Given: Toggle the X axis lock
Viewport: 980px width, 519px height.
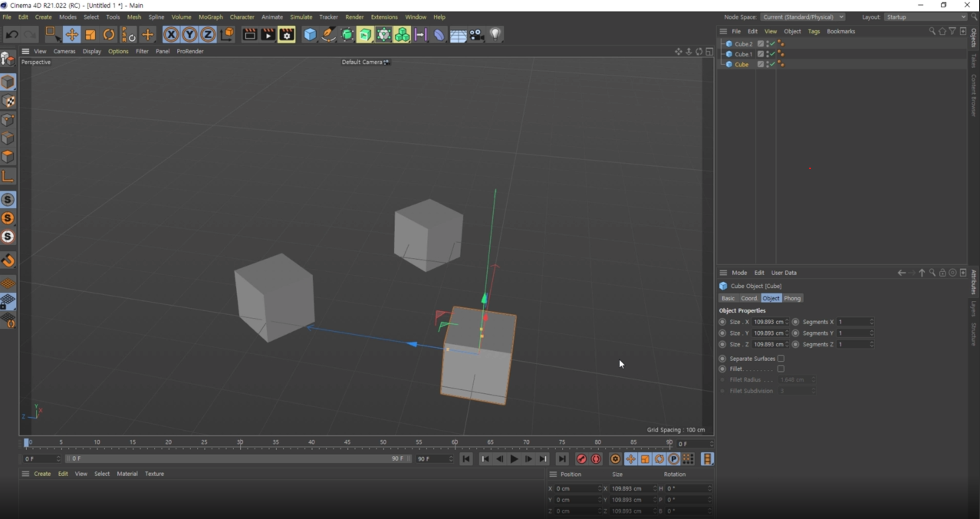Looking at the screenshot, I should click(x=171, y=35).
